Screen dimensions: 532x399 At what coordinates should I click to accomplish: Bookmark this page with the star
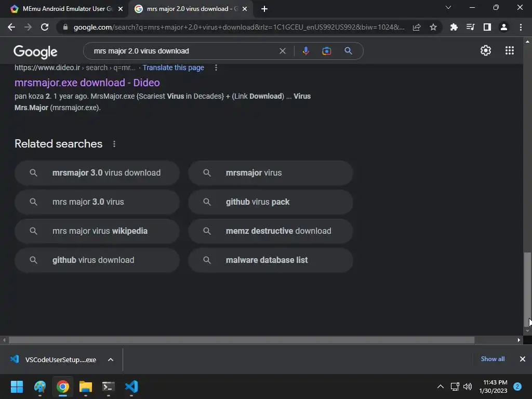433,27
